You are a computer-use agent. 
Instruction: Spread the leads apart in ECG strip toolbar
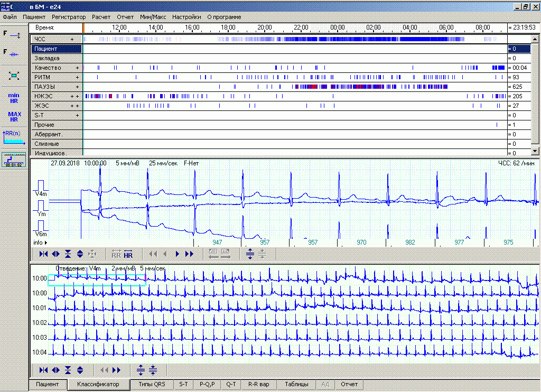tap(250, 254)
